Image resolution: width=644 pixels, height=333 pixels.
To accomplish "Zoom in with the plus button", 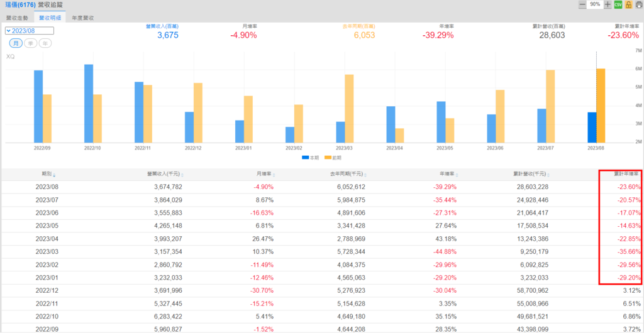I will point(608,4).
